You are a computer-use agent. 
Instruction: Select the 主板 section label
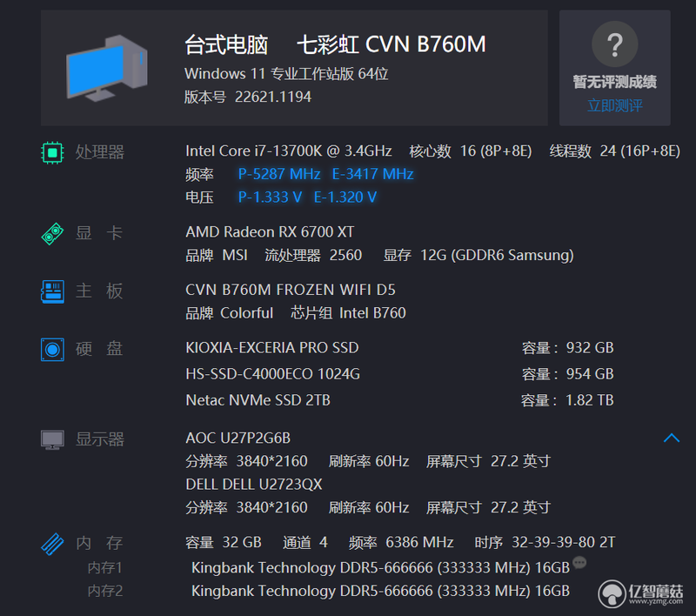(x=99, y=291)
